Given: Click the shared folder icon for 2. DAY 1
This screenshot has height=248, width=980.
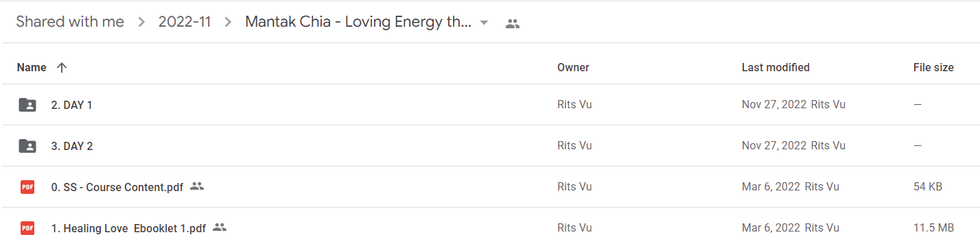Looking at the screenshot, I should pos(27,105).
